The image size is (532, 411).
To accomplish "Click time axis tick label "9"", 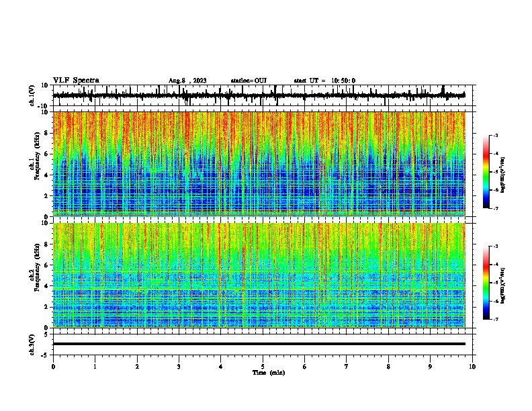I will 430,367.
